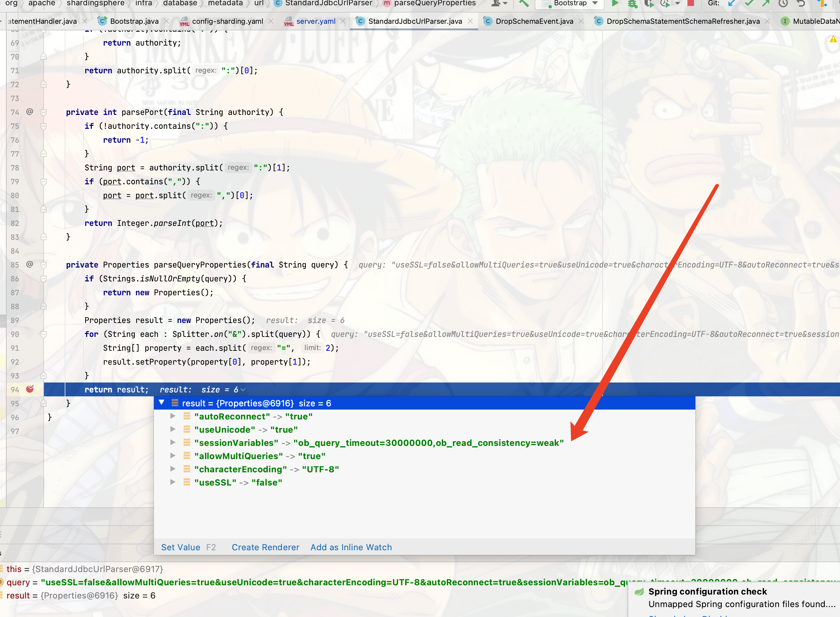840x617 pixels.
Task: Expand the sessionVariables entry
Action: coord(172,443)
